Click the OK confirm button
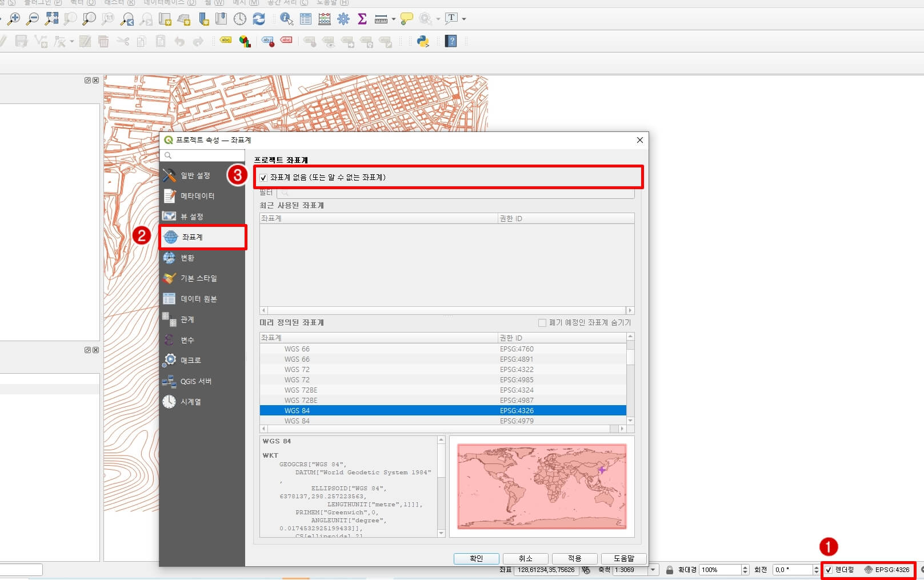This screenshot has width=924, height=580. click(x=477, y=558)
